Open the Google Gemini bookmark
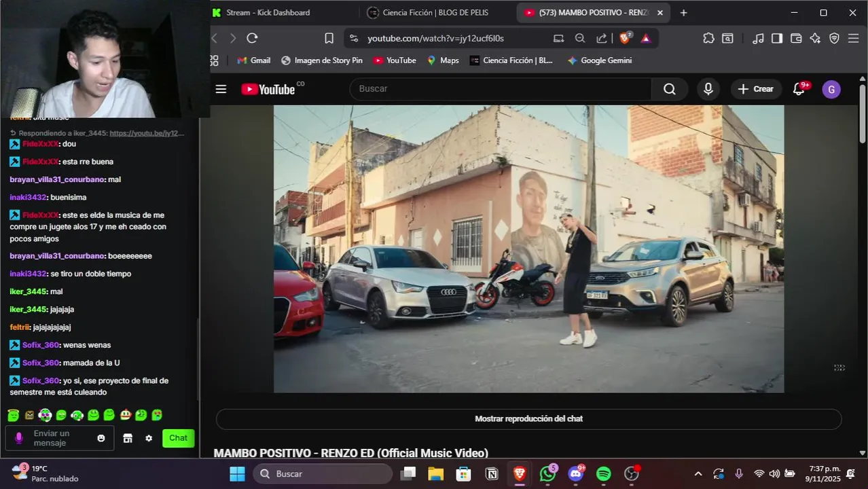Image resolution: width=868 pixels, height=489 pixels. click(600, 60)
